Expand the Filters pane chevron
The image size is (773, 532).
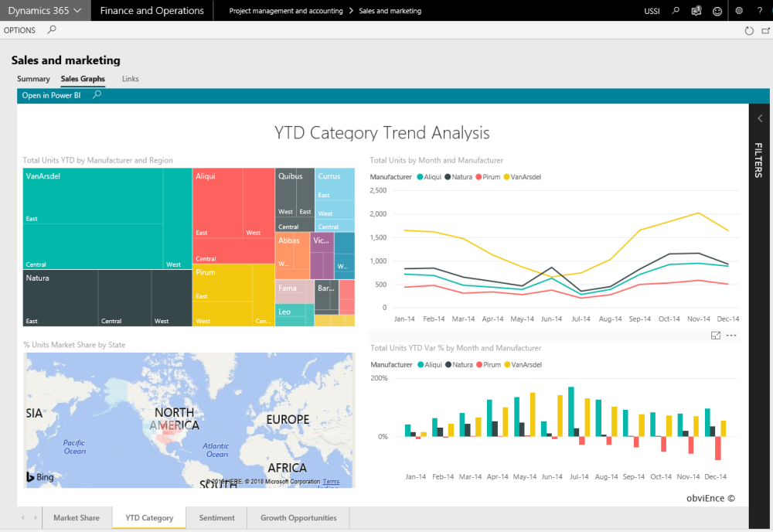click(x=760, y=118)
